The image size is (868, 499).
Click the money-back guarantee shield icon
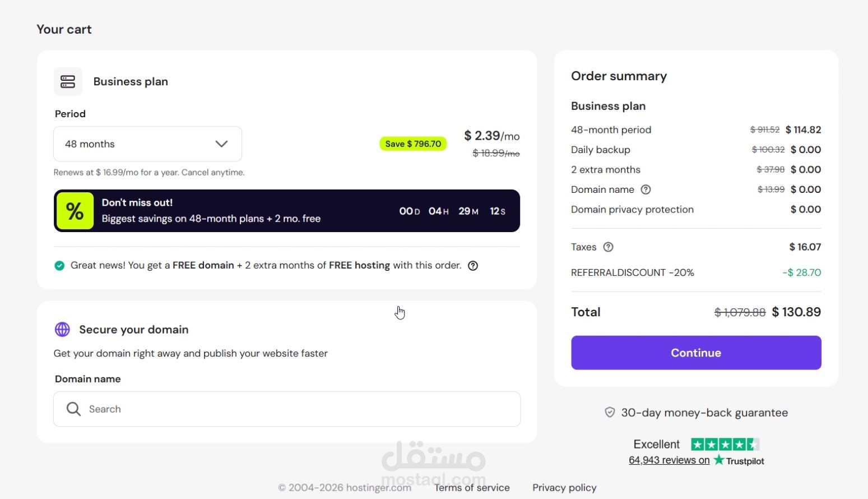[610, 413]
